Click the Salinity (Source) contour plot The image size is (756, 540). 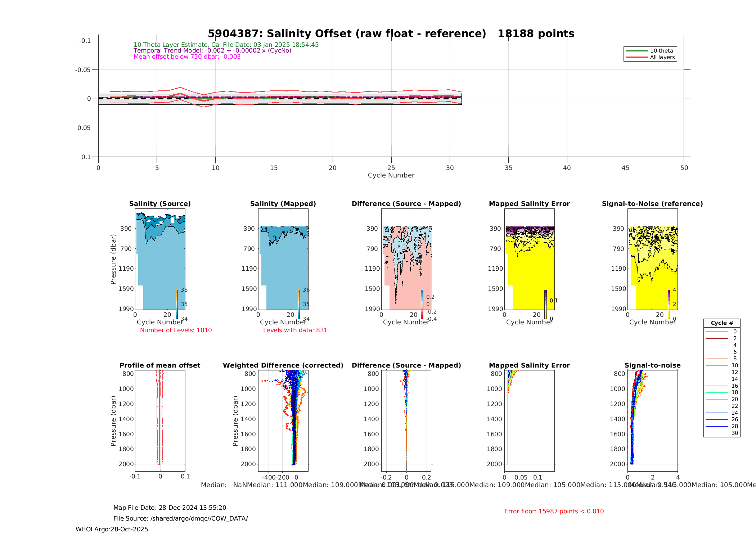[160, 259]
